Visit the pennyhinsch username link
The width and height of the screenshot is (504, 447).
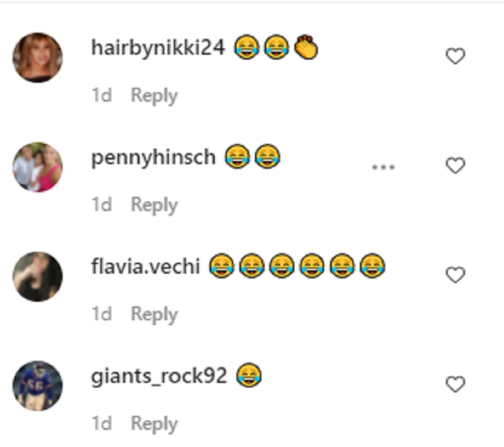(x=153, y=157)
